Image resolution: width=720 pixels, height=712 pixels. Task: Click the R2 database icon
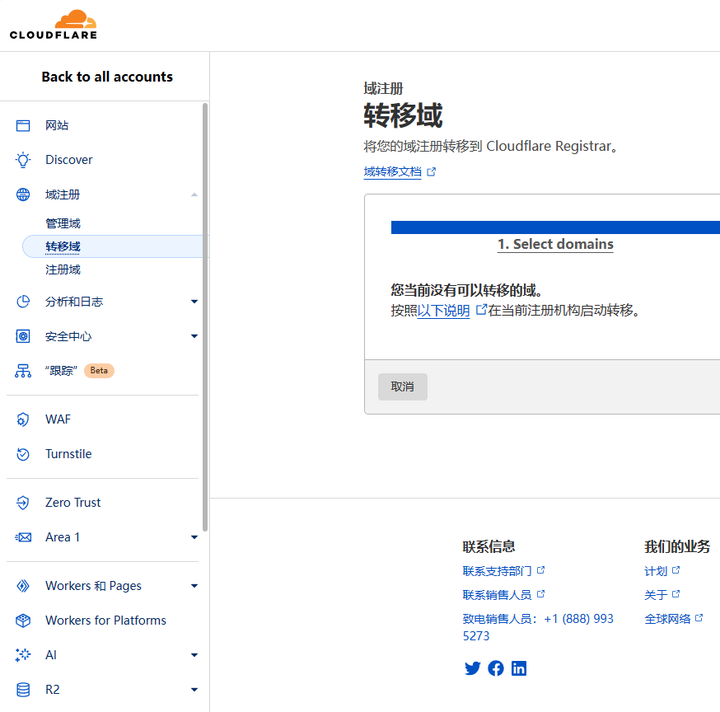click(23, 690)
